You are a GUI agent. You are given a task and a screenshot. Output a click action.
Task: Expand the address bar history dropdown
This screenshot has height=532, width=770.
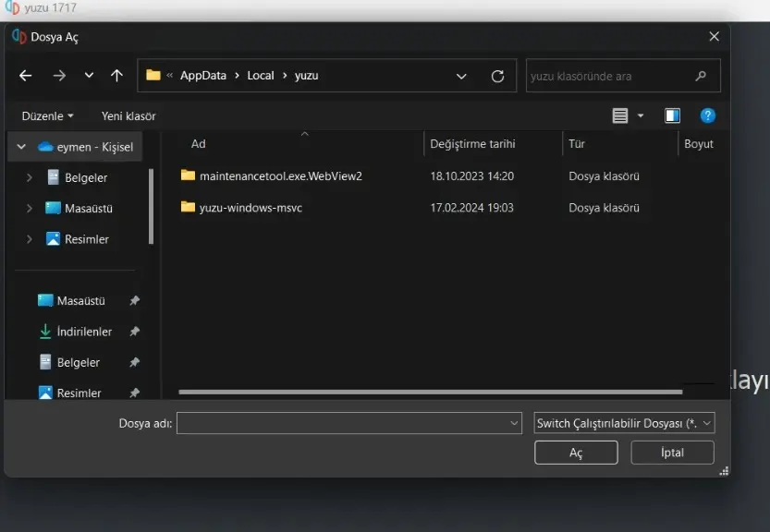(461, 76)
